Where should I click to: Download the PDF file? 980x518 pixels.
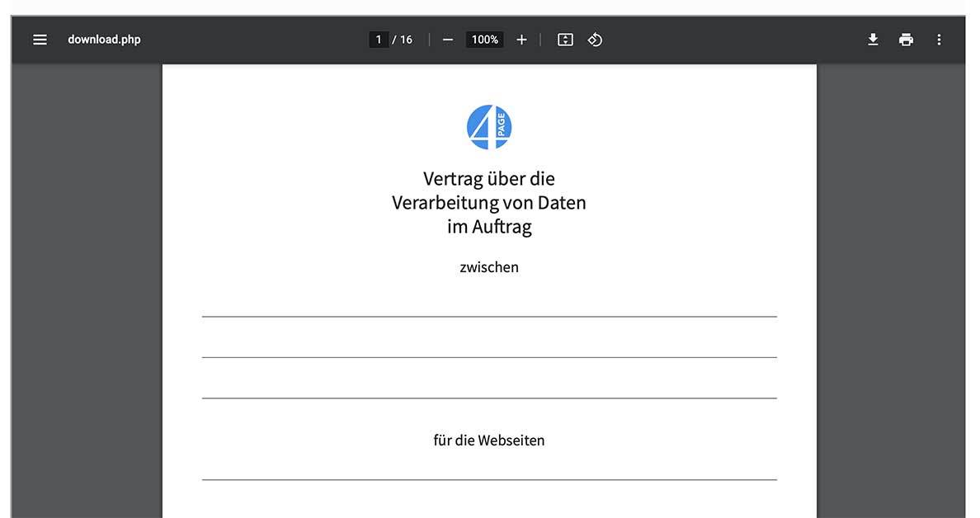(x=873, y=40)
